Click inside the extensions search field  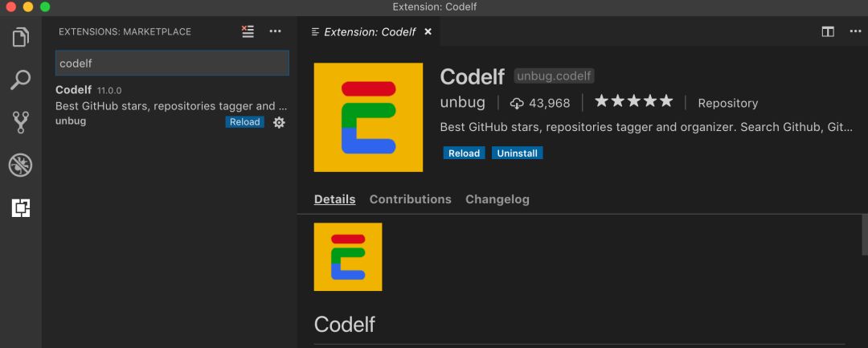pos(171,63)
